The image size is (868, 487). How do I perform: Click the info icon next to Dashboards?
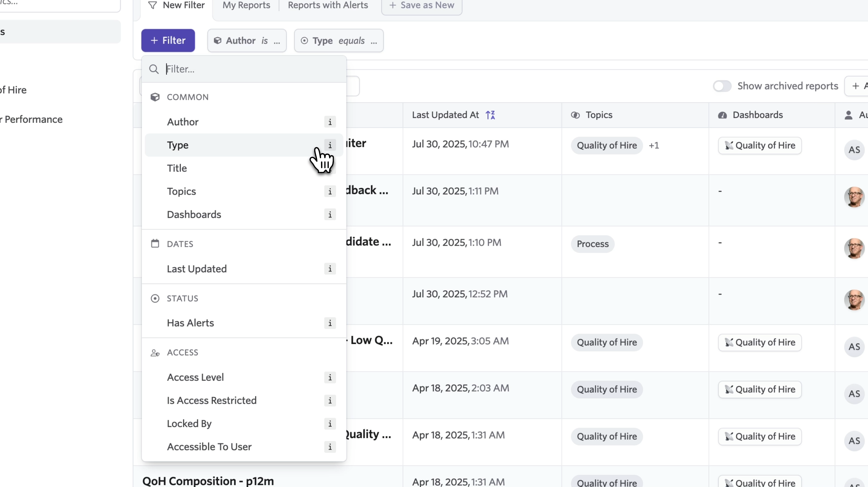330,215
